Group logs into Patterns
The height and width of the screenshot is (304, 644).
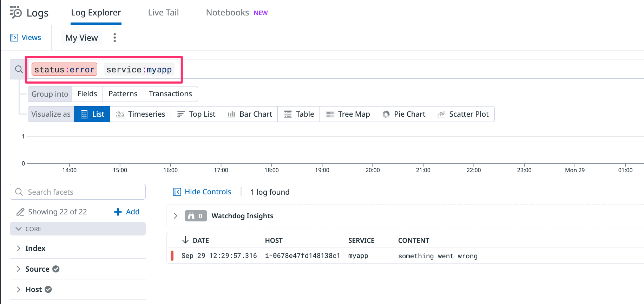click(123, 94)
